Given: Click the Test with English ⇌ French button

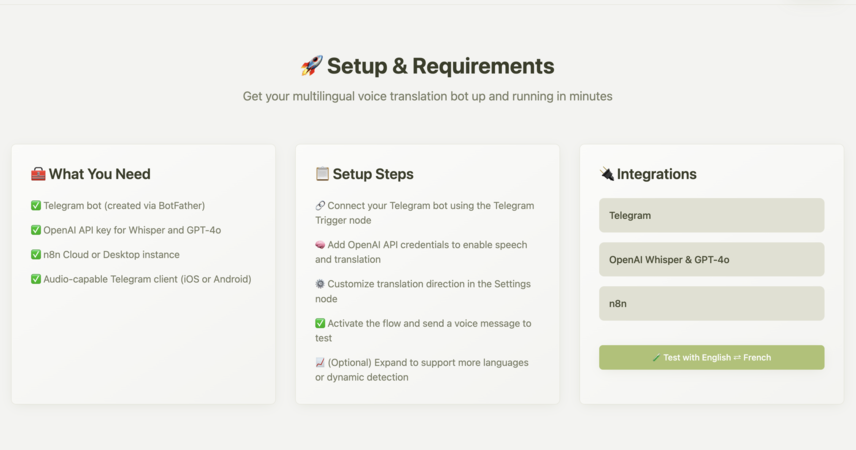Looking at the screenshot, I should tap(711, 357).
